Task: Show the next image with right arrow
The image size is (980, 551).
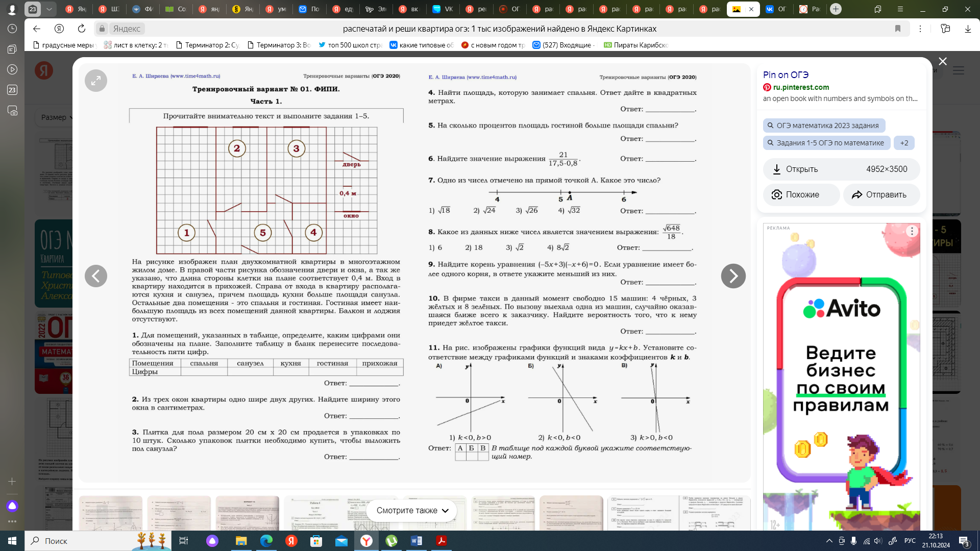Action: point(733,276)
